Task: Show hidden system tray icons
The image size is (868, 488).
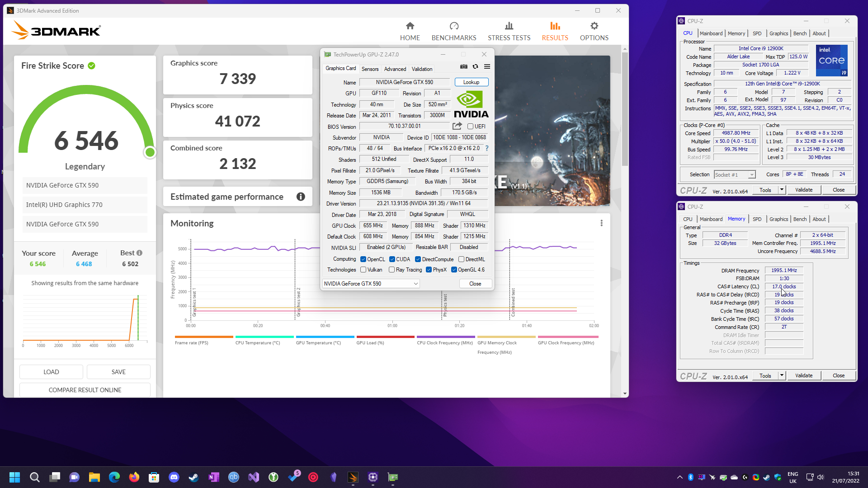Action: (x=679, y=477)
